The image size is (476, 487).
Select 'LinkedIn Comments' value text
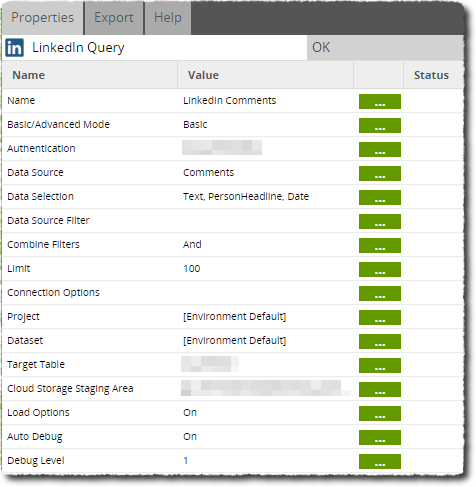(x=230, y=100)
